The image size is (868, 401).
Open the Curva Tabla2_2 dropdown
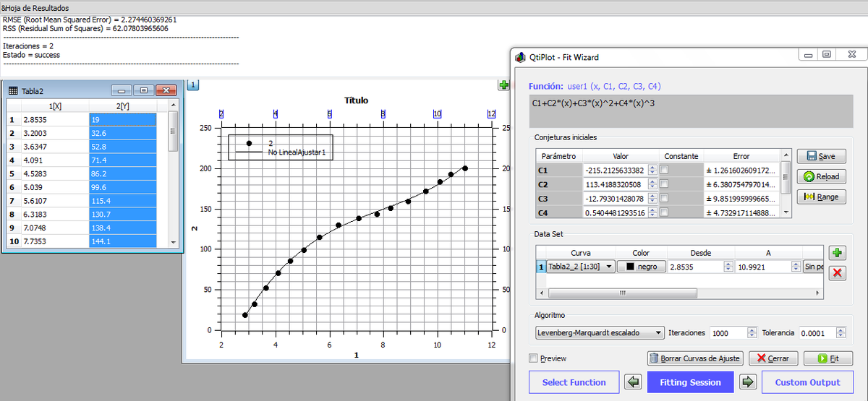(x=581, y=267)
